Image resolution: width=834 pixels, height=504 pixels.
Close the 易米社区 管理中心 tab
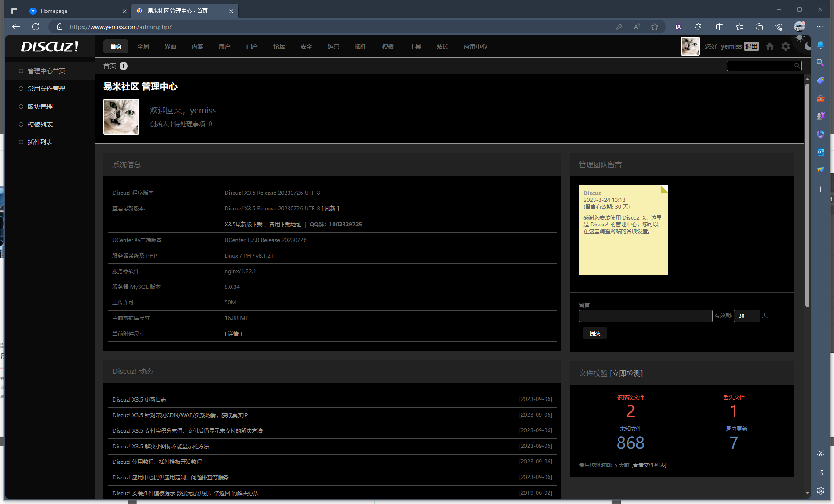point(231,11)
